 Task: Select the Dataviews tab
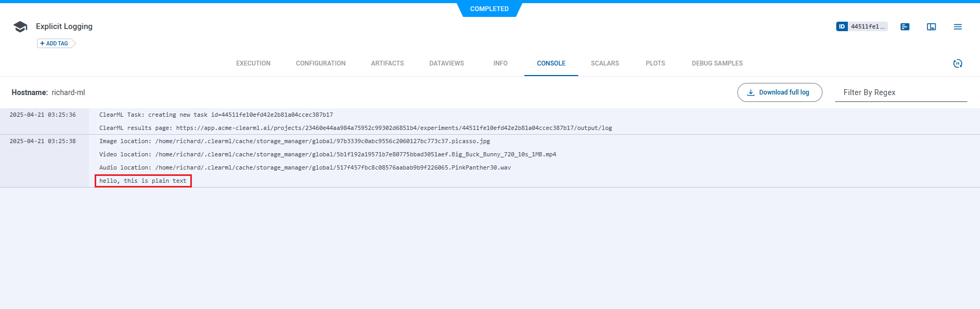[x=446, y=63]
